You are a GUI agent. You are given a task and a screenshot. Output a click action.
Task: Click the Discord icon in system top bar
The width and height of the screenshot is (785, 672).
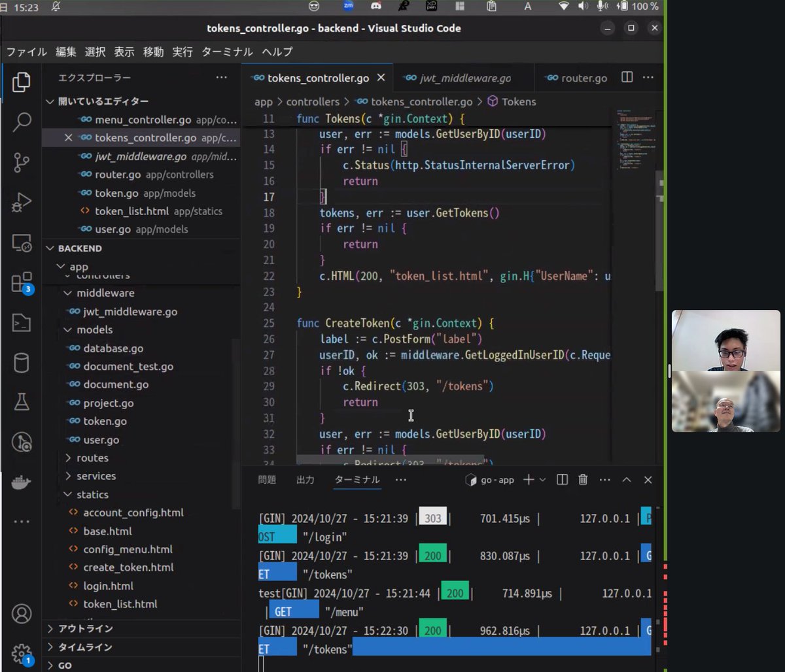coord(375,7)
